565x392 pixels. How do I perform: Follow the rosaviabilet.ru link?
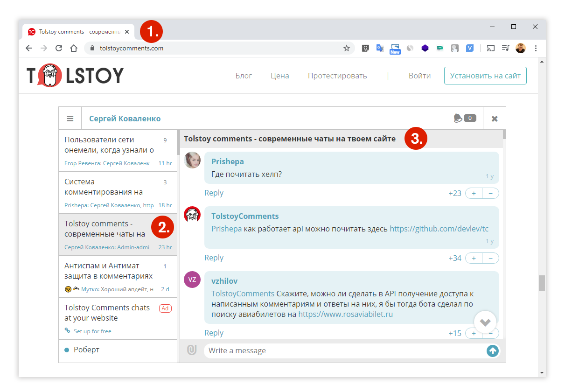click(x=346, y=314)
